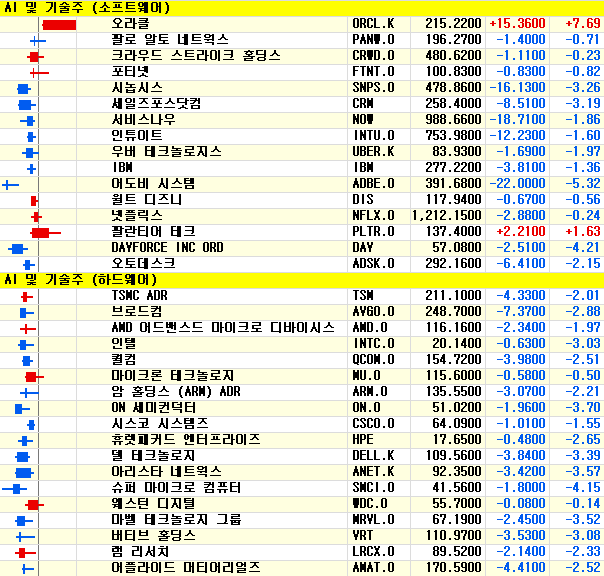Click the NOW ticker for 서비스나우
This screenshot has height=576, width=604.
pos(362,119)
